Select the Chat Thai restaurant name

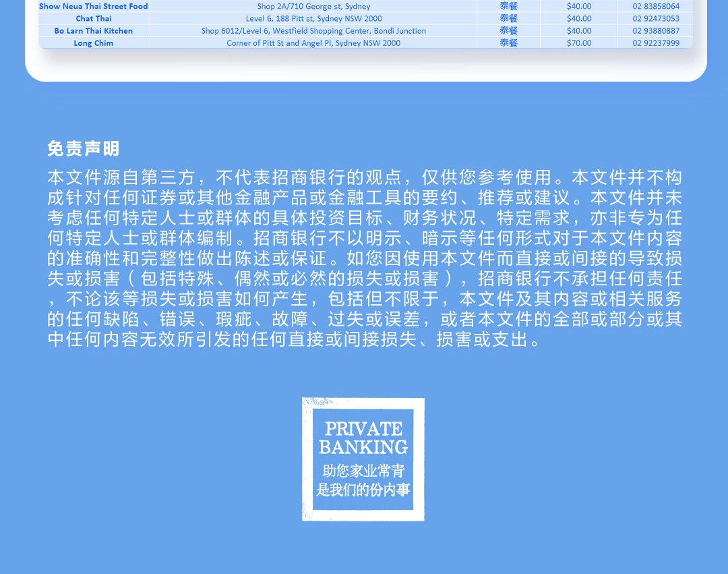coord(94,18)
